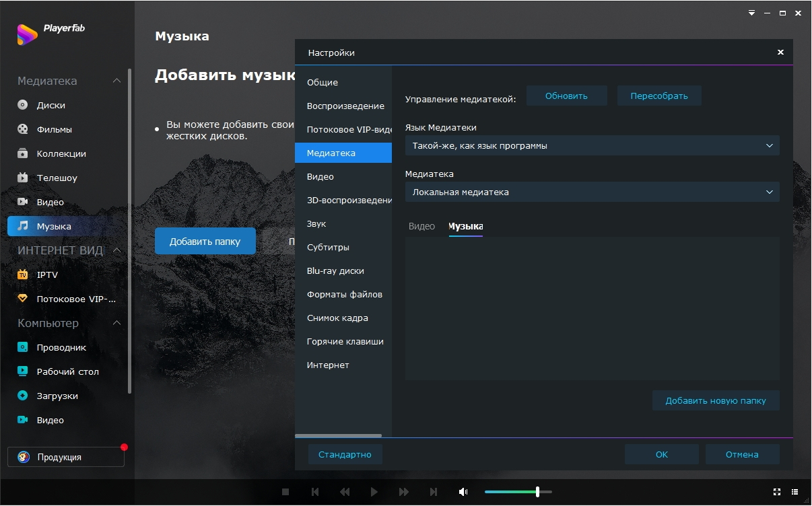
Task: Select the IPTV icon in sidebar
Action: pyautogui.click(x=23, y=275)
